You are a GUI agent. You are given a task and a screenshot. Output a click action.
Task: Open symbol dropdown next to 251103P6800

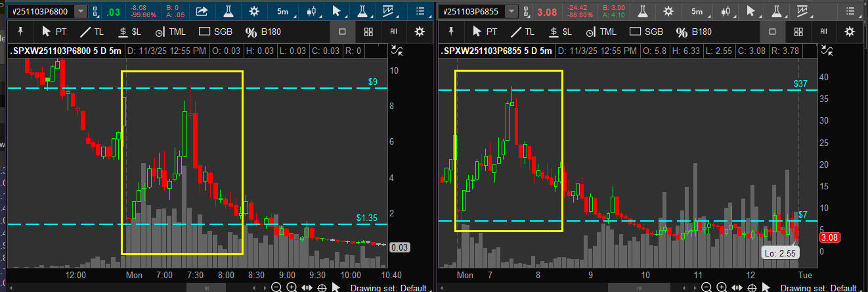coord(80,11)
